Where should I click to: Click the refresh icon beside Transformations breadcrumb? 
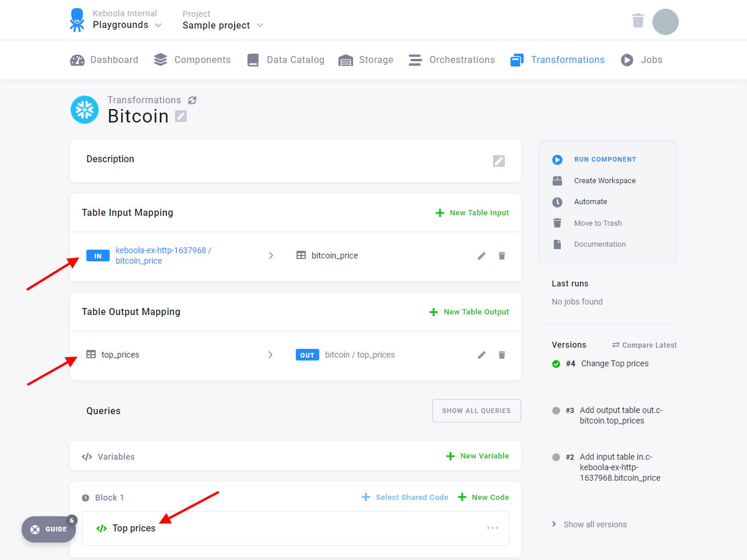tap(192, 100)
